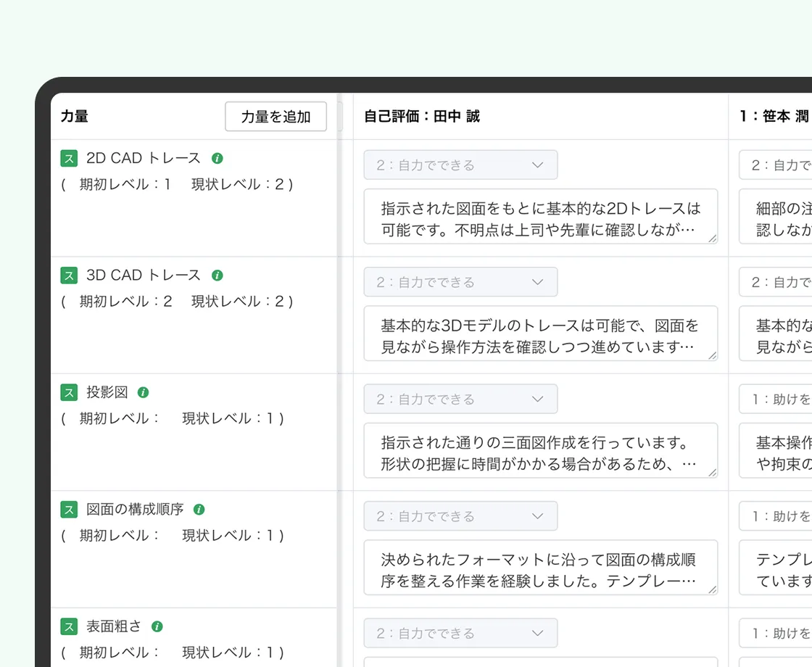Click the 図面の構成順序 skill name

click(135, 510)
